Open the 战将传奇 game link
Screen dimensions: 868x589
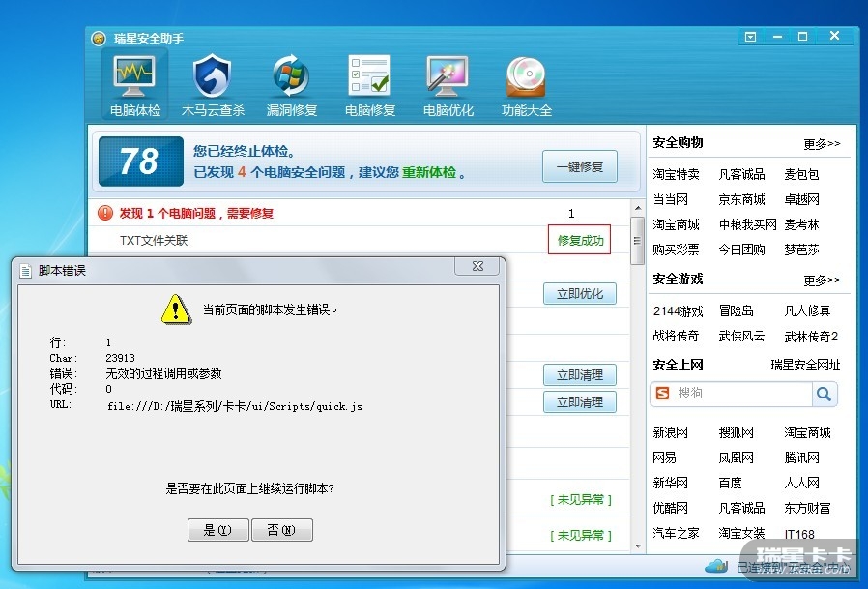676,336
